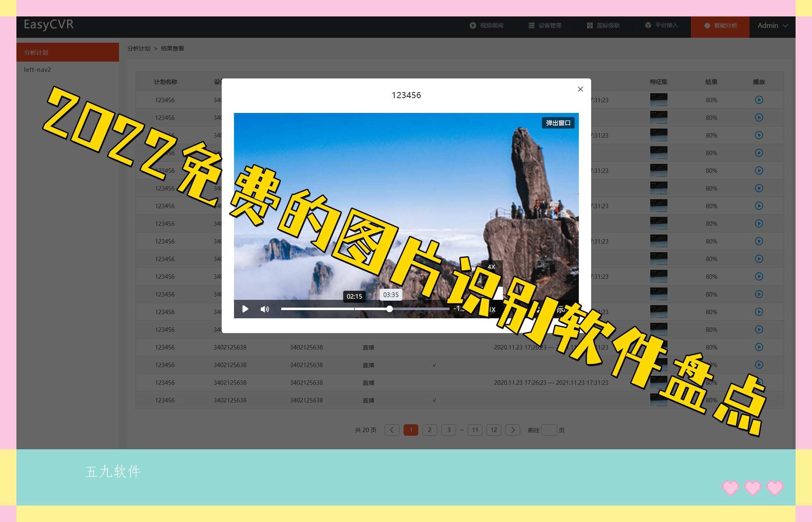Image resolution: width=812 pixels, height=522 pixels.
Task: Play the first result row's video
Action: pyautogui.click(x=759, y=100)
